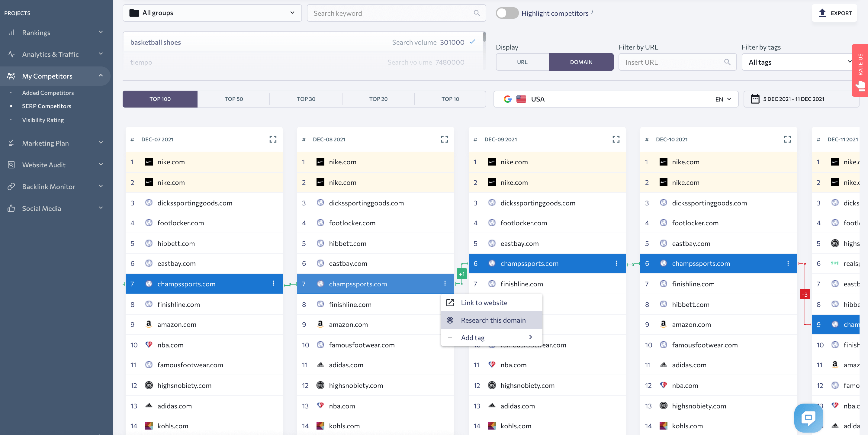Expand the Analytics & Traffic chevron
Viewport: 868px width, 435px height.
click(x=101, y=54)
